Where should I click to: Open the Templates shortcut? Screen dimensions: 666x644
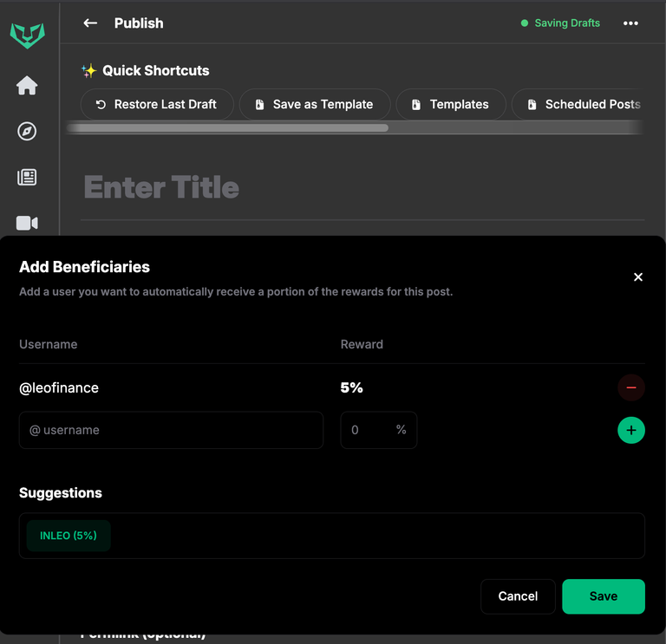451,104
